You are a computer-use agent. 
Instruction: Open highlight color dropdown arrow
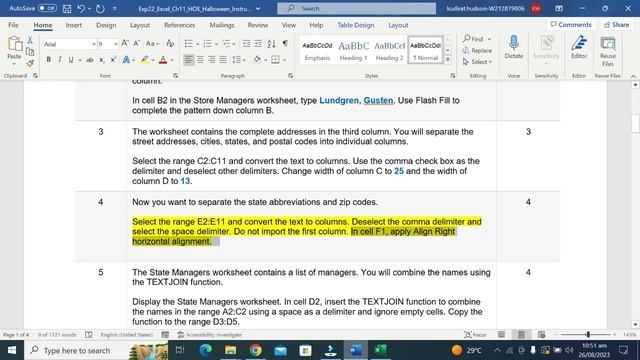click(153, 60)
